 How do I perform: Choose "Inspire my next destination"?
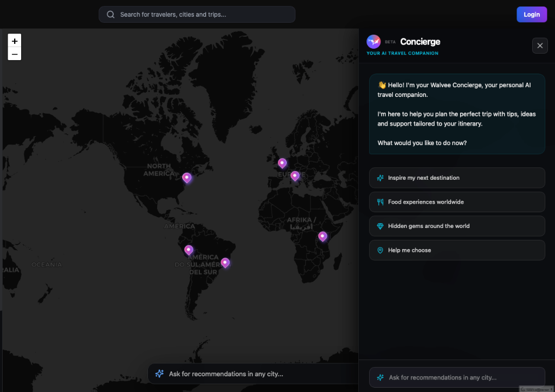point(457,178)
